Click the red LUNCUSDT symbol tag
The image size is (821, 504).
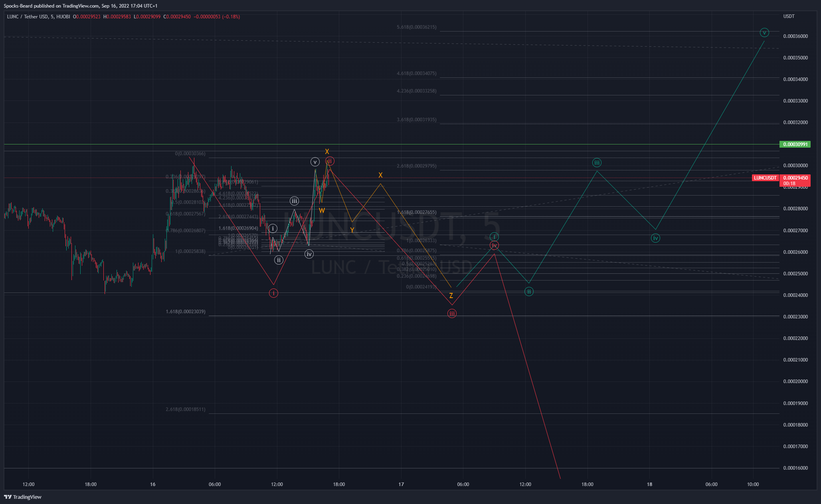765,178
